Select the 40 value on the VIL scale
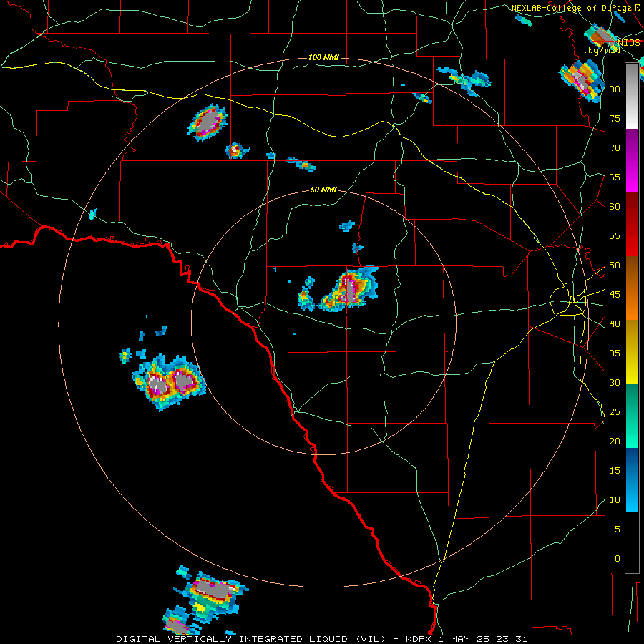Image resolution: width=644 pixels, height=644 pixels. click(615, 323)
